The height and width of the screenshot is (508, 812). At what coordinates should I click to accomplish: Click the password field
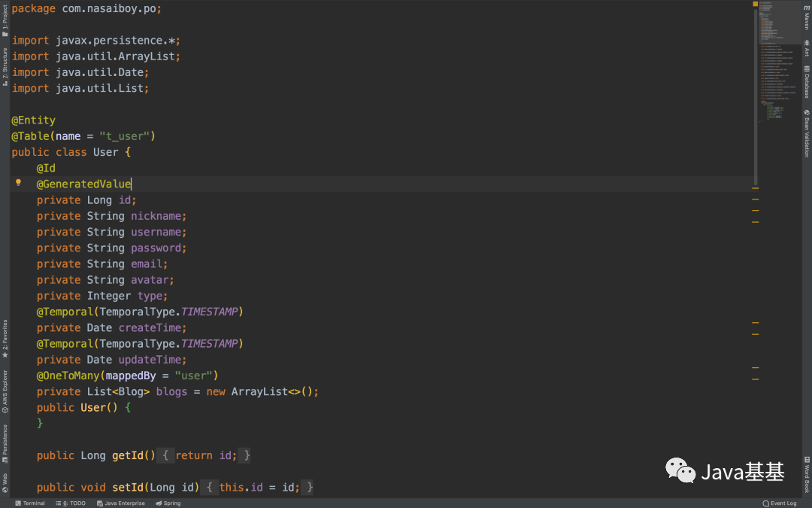click(x=156, y=248)
